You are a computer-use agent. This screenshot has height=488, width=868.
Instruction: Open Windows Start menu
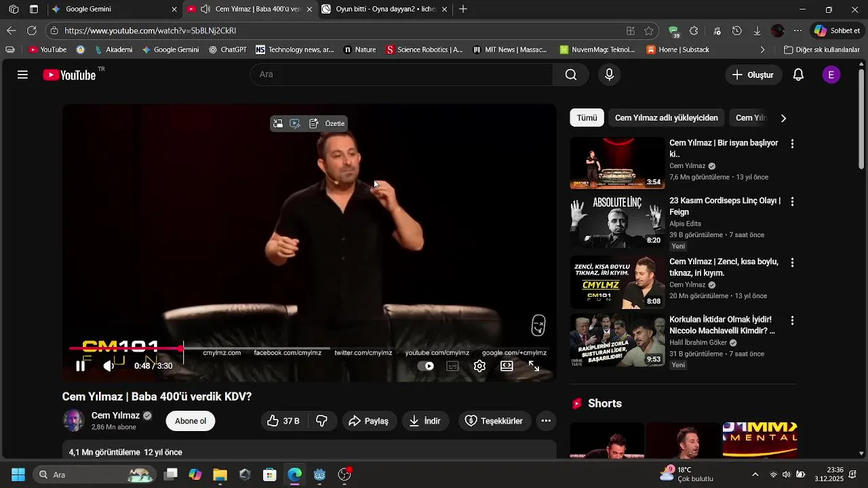click(x=18, y=474)
